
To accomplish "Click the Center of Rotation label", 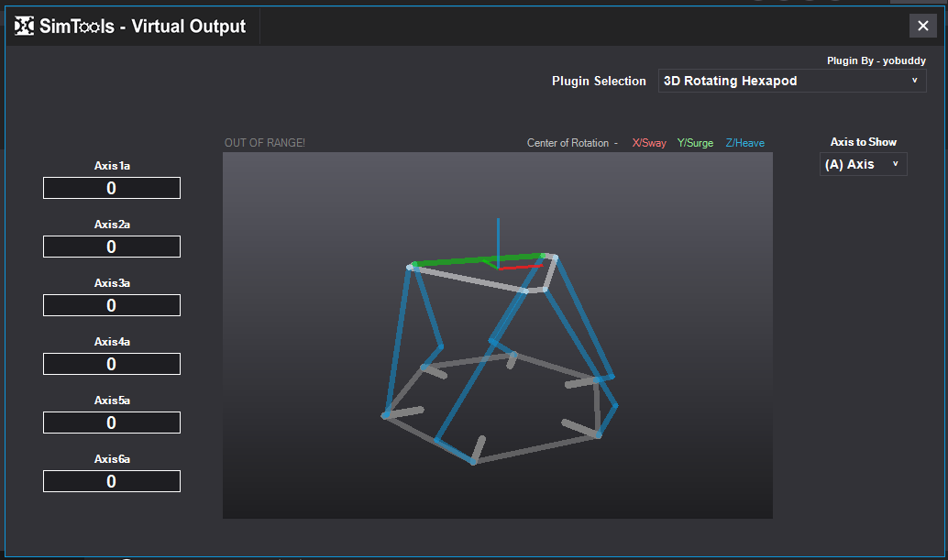I will pos(568,143).
